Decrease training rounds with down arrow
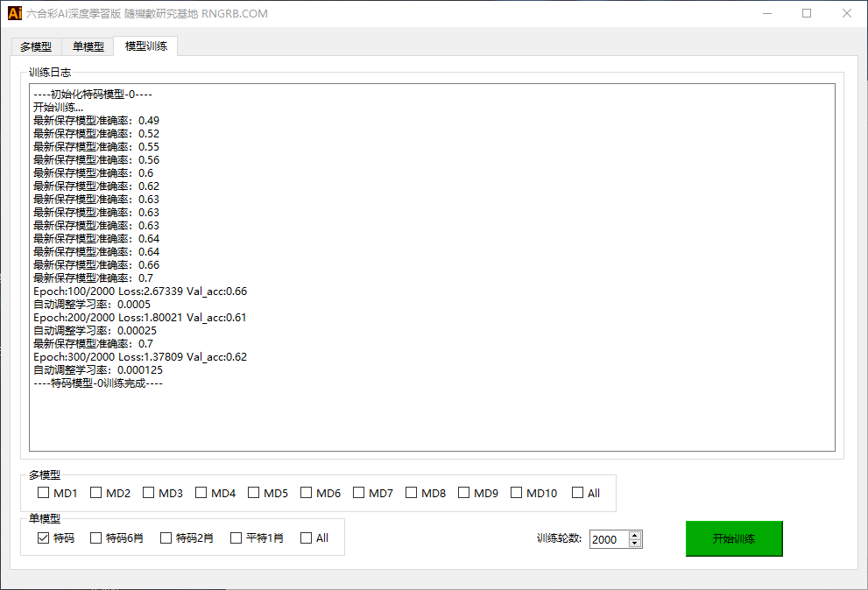Viewport: 868px width, 590px height. [636, 544]
